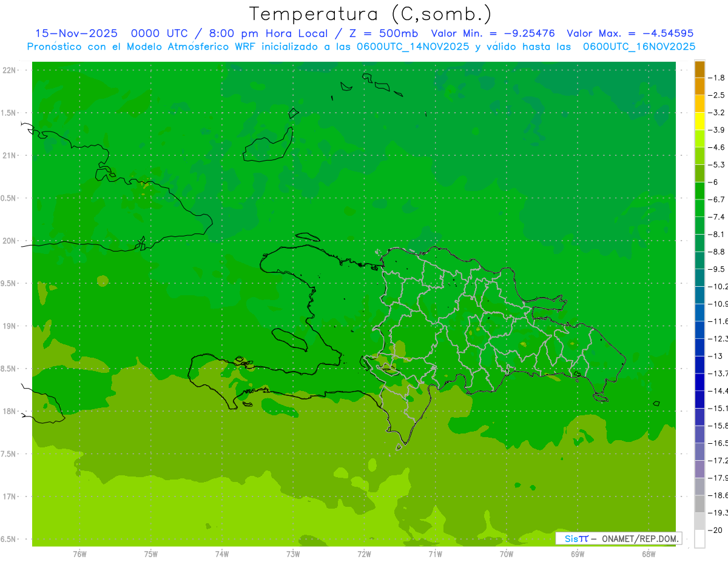The height and width of the screenshot is (562, 728).
Task: Click the "70W" longitude axis label
Action: coord(507,554)
